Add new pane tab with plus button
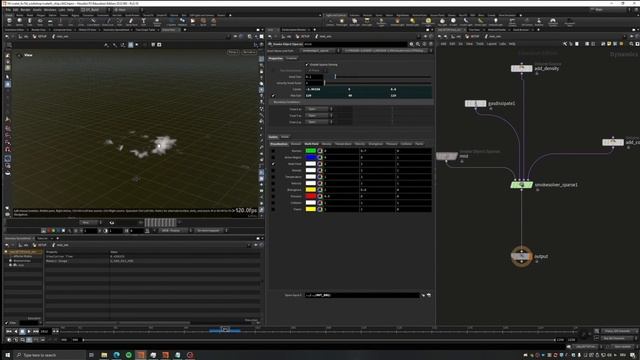640x360 pixels. click(x=184, y=30)
